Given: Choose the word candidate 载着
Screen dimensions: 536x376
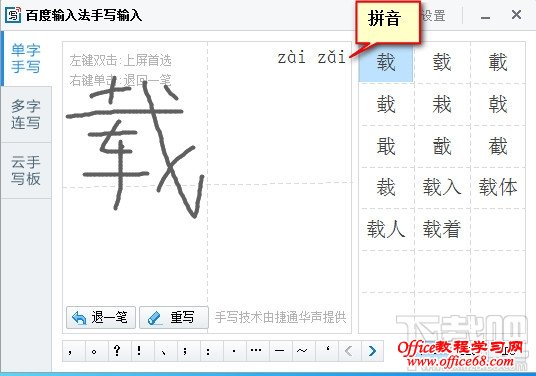Looking at the screenshot, I should tap(442, 229).
